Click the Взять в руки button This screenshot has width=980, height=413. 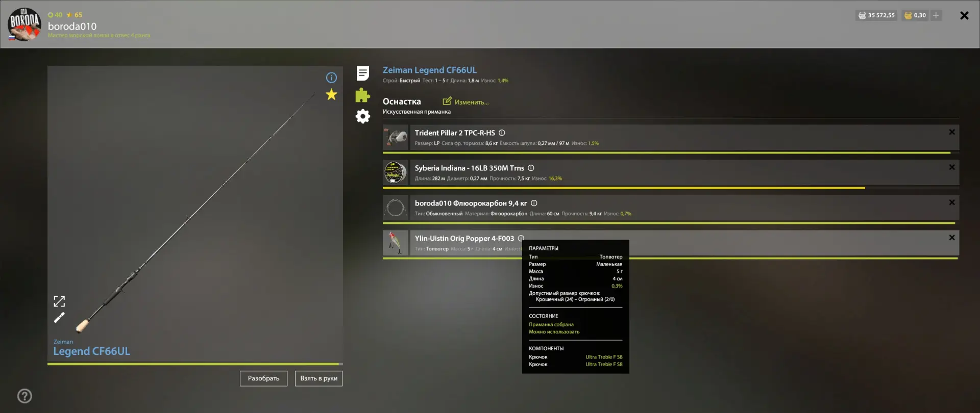click(318, 378)
